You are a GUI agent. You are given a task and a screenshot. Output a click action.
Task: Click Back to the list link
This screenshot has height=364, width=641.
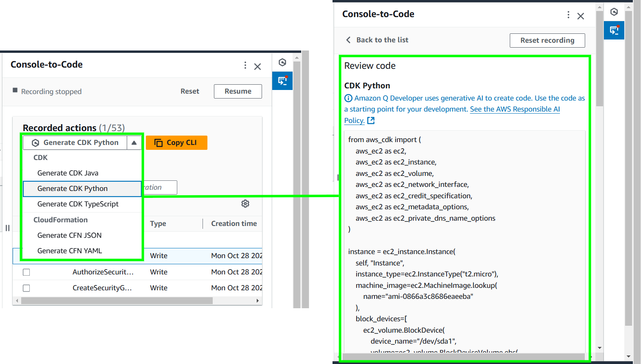coord(377,40)
